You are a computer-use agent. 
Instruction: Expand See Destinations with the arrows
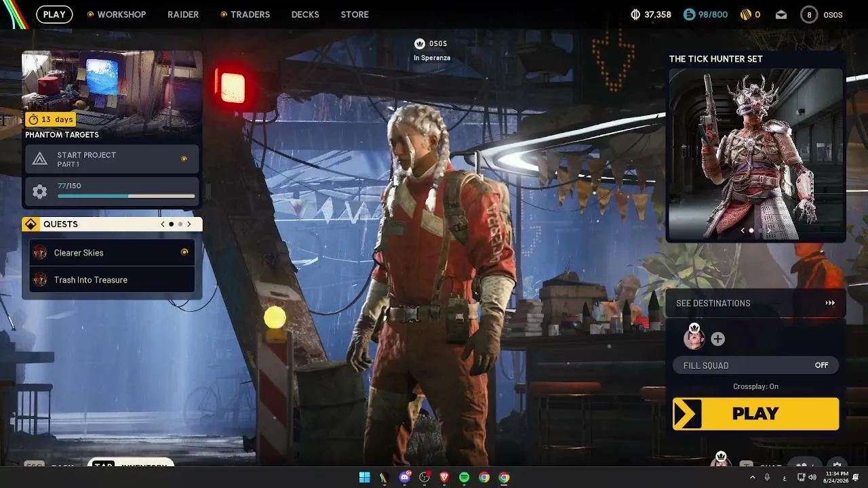click(829, 303)
